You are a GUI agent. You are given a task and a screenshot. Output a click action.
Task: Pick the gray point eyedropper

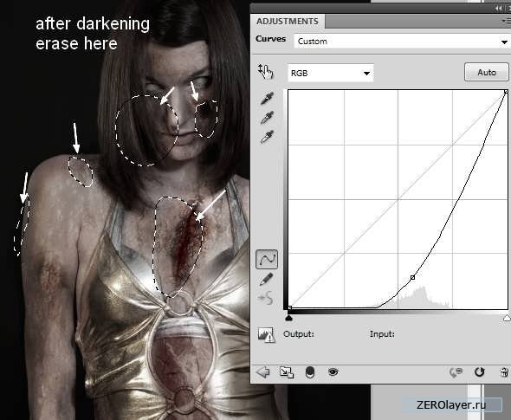267,118
